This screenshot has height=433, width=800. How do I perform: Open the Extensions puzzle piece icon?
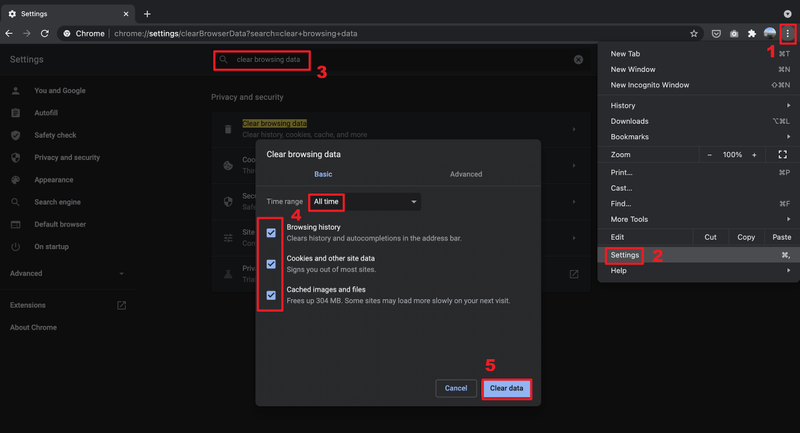[752, 34]
